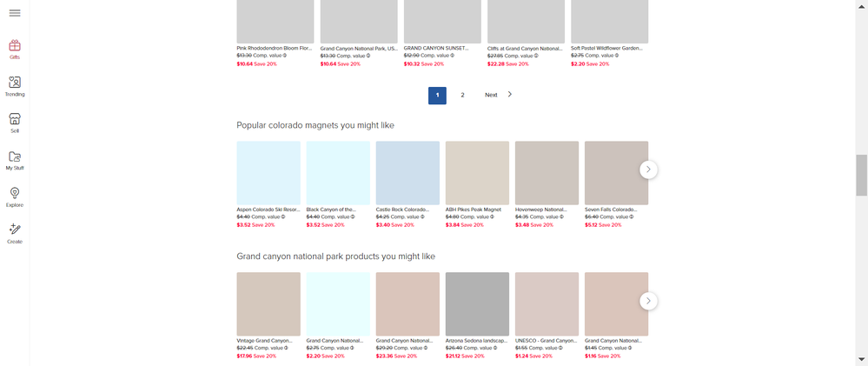Advance the Grand Canyon products carousel
Viewport: 868px width, 366px height.
pyautogui.click(x=648, y=301)
